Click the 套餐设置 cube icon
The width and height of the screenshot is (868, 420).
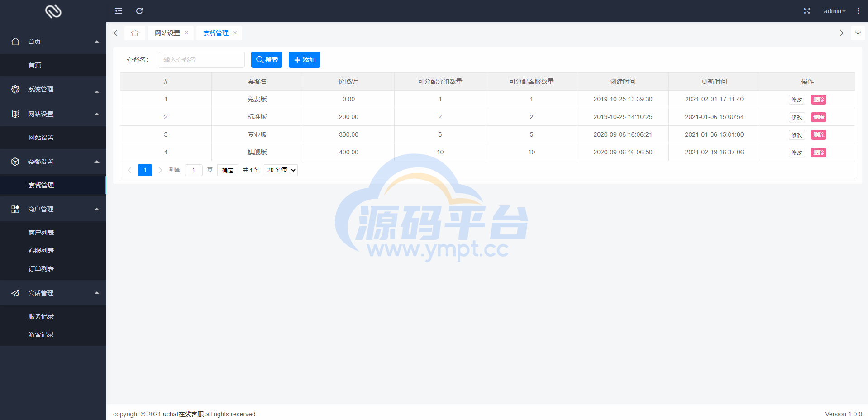pyautogui.click(x=15, y=162)
